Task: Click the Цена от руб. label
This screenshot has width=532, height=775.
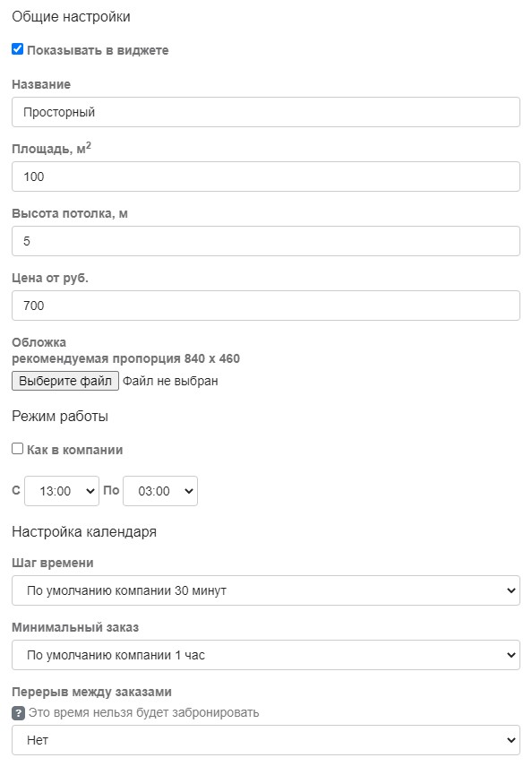Action: 50,279
